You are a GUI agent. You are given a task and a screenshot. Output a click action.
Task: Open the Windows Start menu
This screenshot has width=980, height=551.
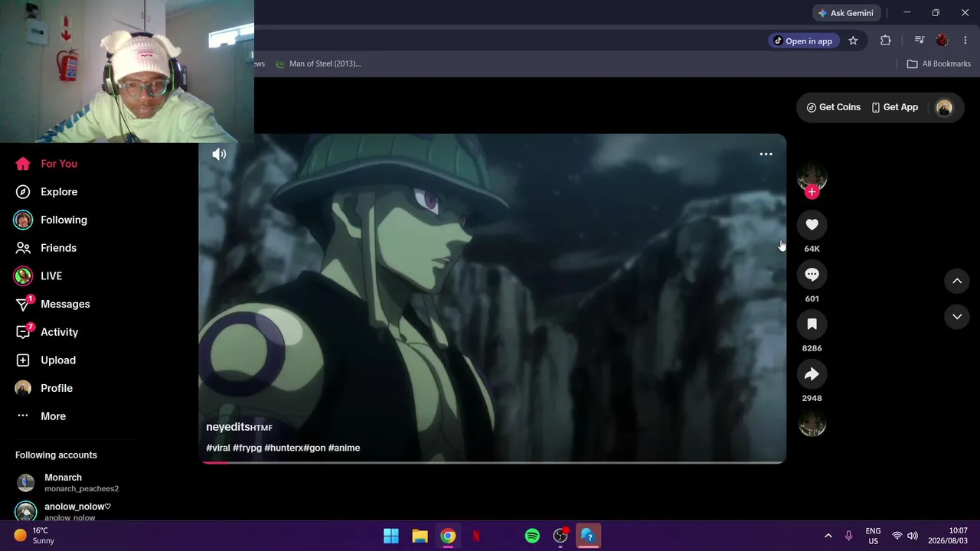click(391, 536)
